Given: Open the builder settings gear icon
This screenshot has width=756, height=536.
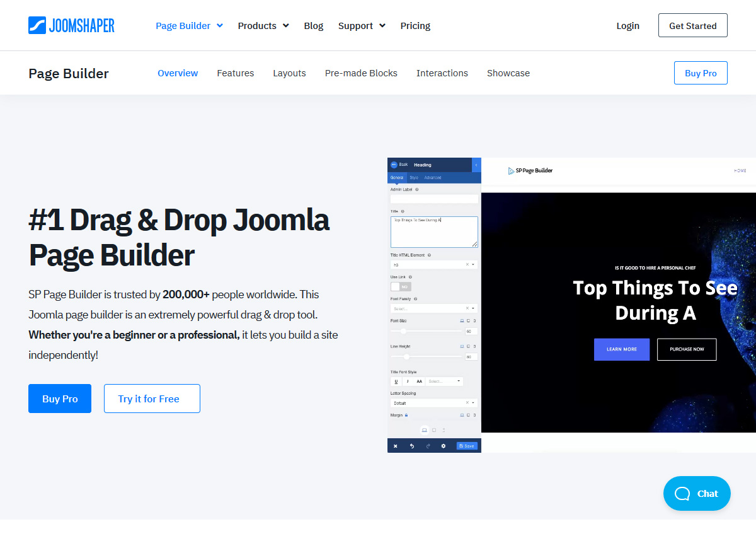Looking at the screenshot, I should click(x=444, y=446).
